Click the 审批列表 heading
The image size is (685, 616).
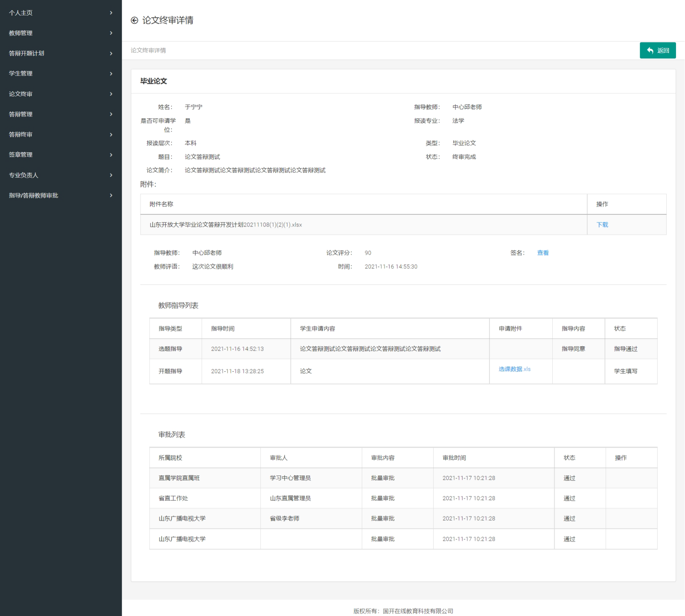click(x=172, y=435)
